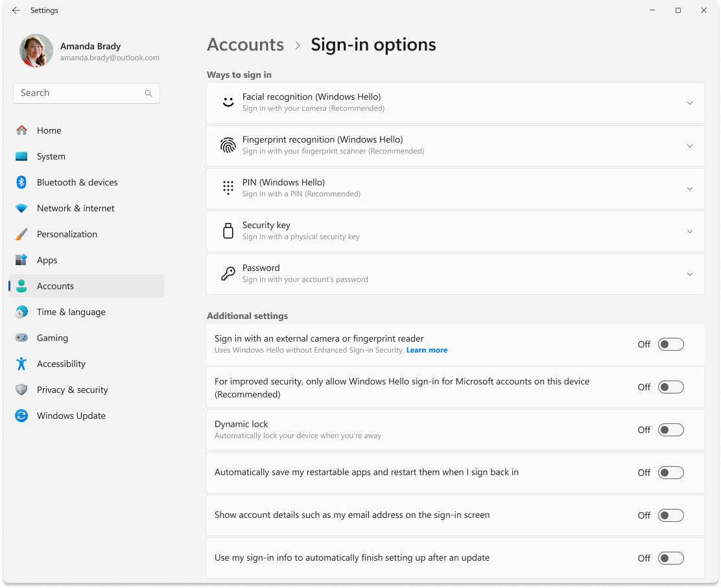This screenshot has height=588, width=721.
Task: Toggle automatic restart of restartable apps
Action: point(670,472)
